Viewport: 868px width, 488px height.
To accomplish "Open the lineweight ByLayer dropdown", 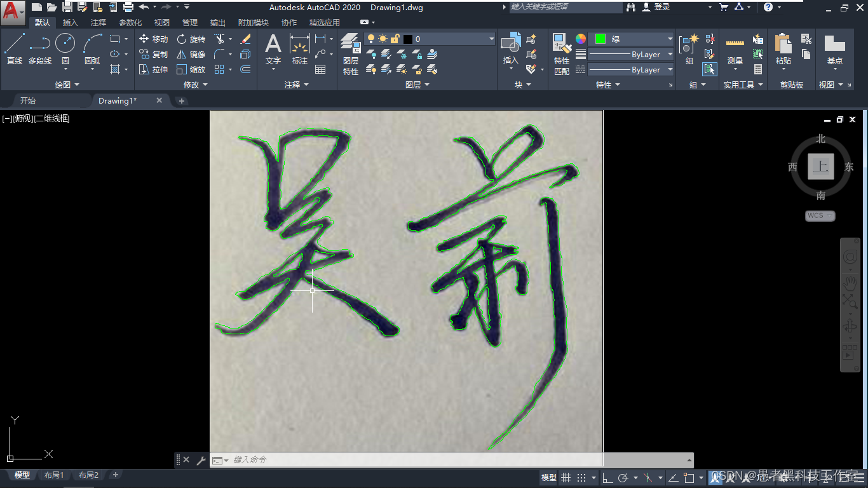I will [630, 54].
